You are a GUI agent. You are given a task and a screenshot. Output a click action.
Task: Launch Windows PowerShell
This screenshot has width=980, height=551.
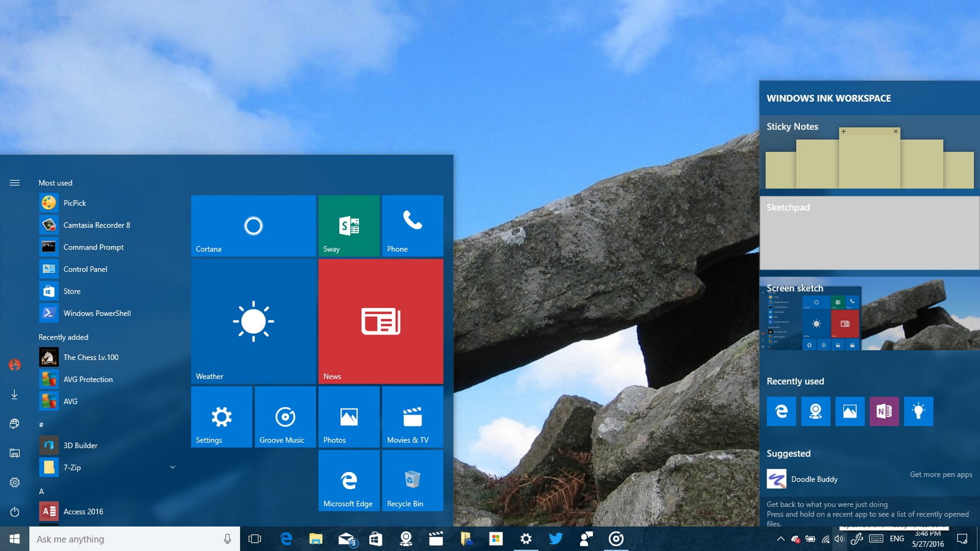tap(108, 313)
